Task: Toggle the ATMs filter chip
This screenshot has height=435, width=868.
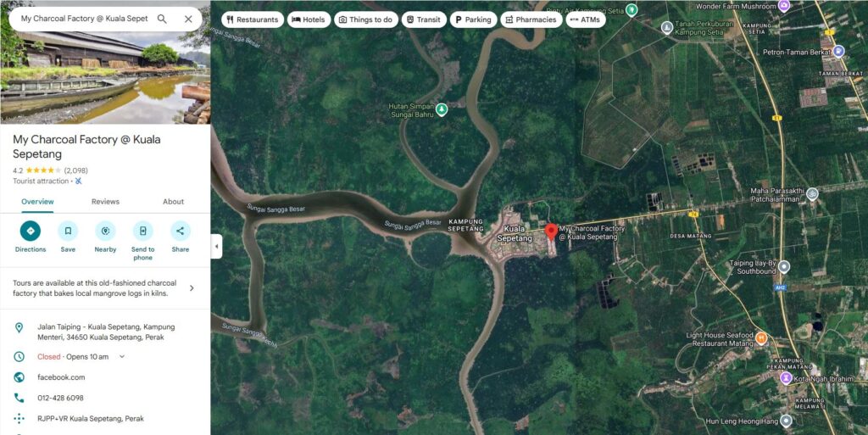Action: (585, 20)
